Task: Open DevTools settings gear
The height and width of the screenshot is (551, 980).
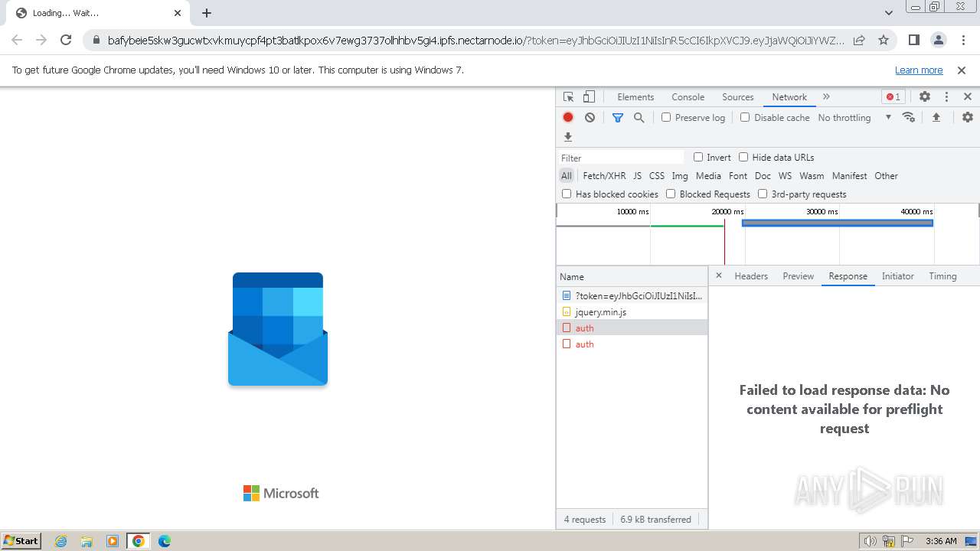Action: pyautogui.click(x=925, y=96)
